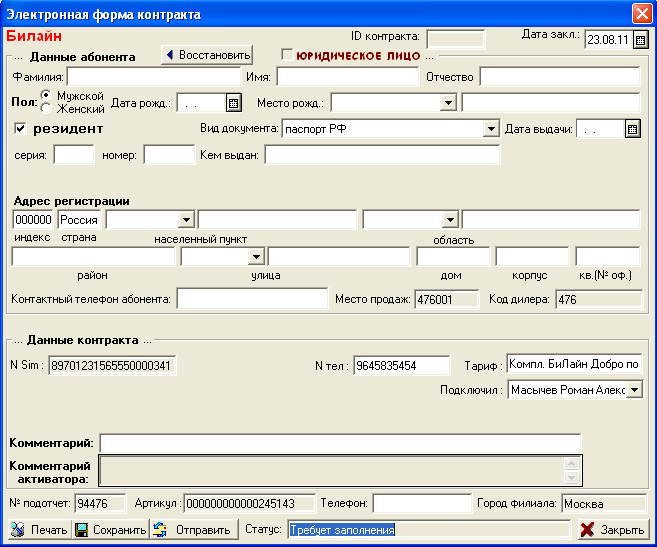This screenshot has width=657, height=547.
Task: Click the Сохранить button
Action: pyautogui.click(x=110, y=530)
